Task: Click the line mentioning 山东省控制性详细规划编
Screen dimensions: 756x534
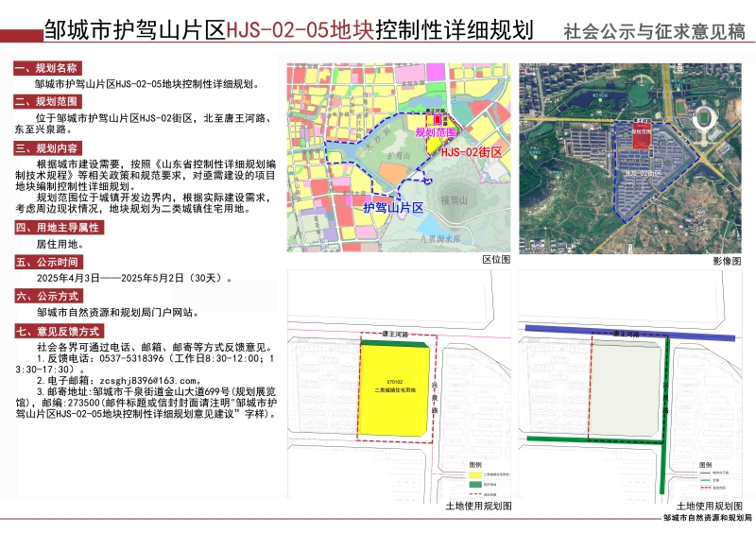Action: click(x=156, y=164)
